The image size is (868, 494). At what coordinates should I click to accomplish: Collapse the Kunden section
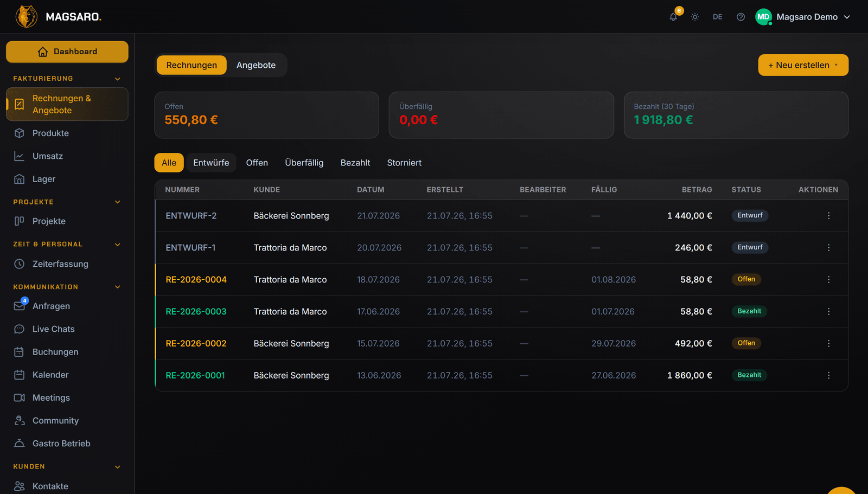118,467
